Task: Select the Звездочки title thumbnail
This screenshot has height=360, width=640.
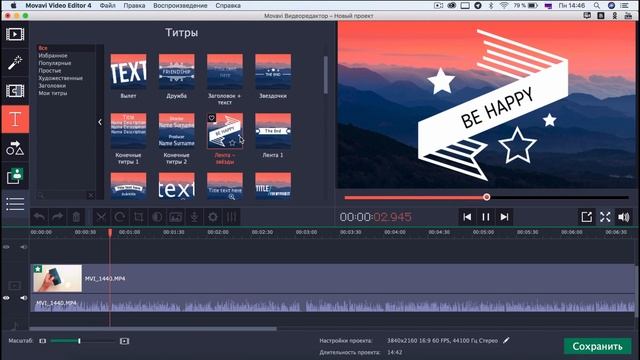Action: [273, 71]
